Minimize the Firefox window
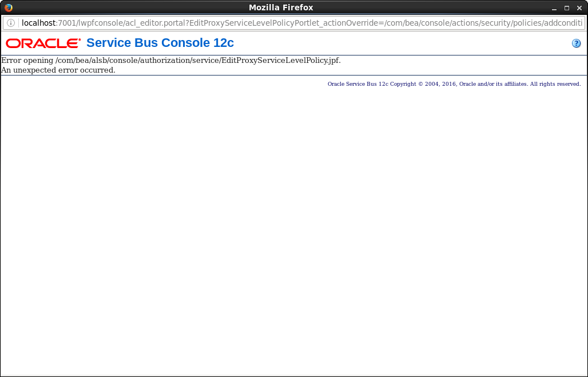The width and height of the screenshot is (588, 377). click(x=554, y=8)
